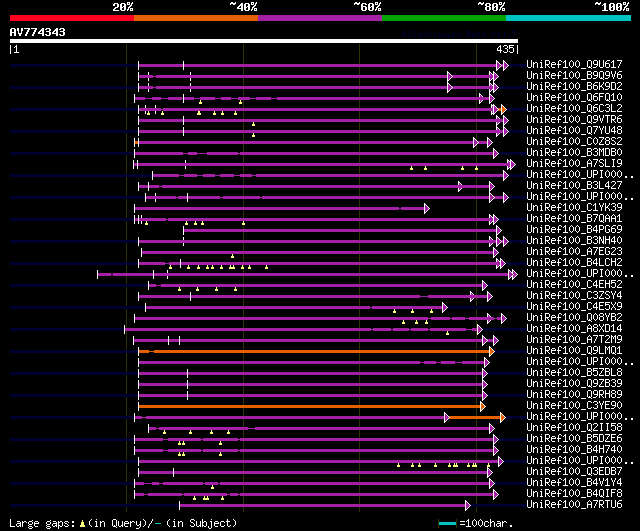Open hit UniRef100_B9Q9V6
640x531 pixels.
[574, 75]
